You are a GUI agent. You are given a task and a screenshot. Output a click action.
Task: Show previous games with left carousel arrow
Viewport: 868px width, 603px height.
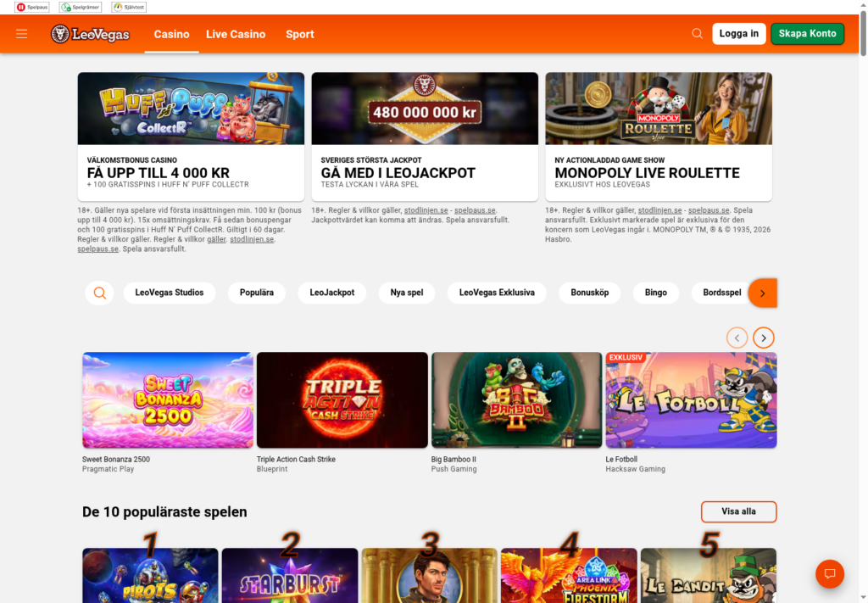(737, 338)
